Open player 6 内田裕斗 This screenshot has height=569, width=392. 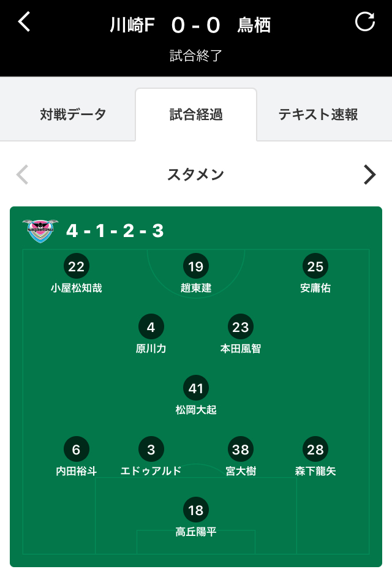tap(76, 456)
